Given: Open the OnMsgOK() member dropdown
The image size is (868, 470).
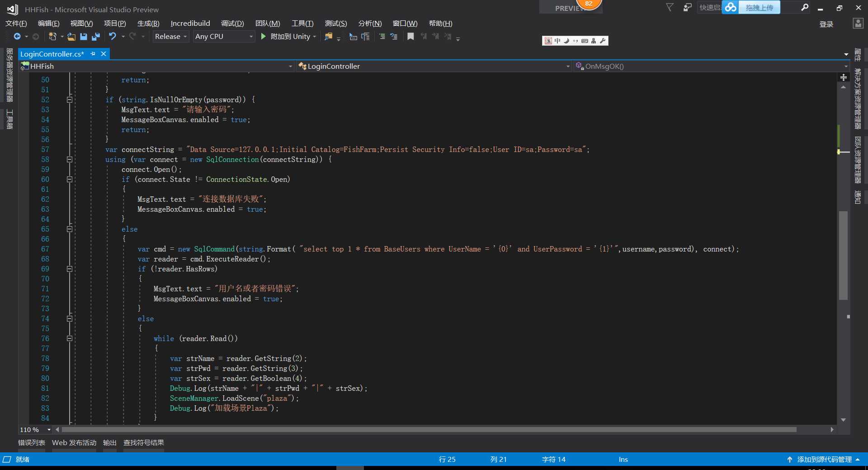Looking at the screenshot, I should (x=711, y=66).
